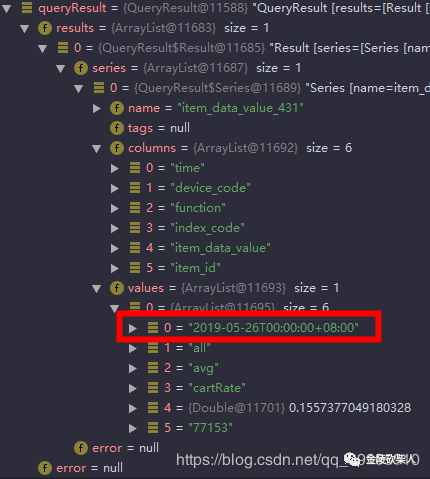Click the element icon beside Double@11701
The width and height of the screenshot is (430, 479).
[x=153, y=408]
